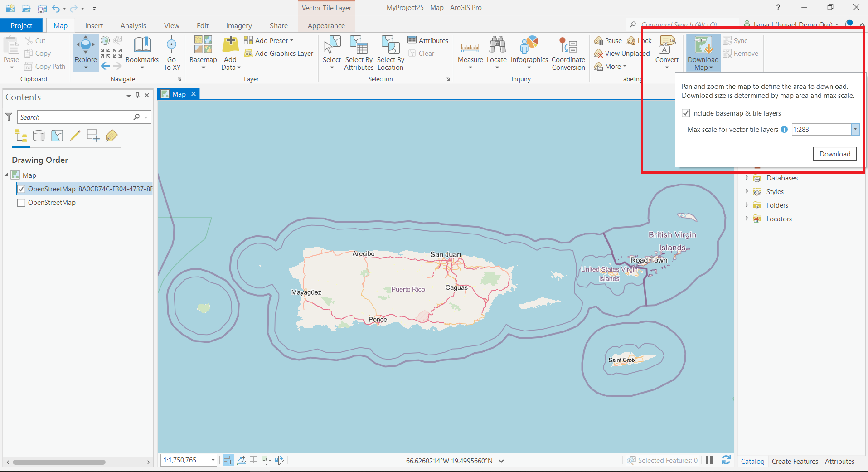868x472 pixels.
Task: Go back to the previous extent
Action: [x=105, y=66]
